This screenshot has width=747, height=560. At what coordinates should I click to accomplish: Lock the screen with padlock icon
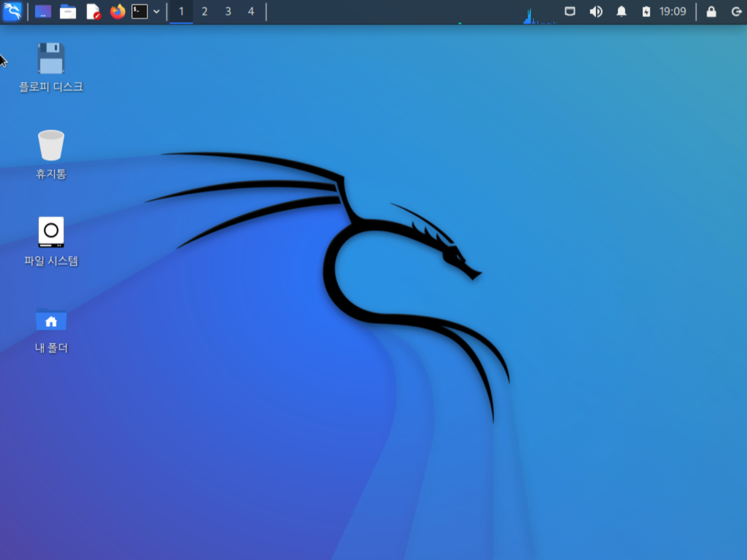click(711, 11)
